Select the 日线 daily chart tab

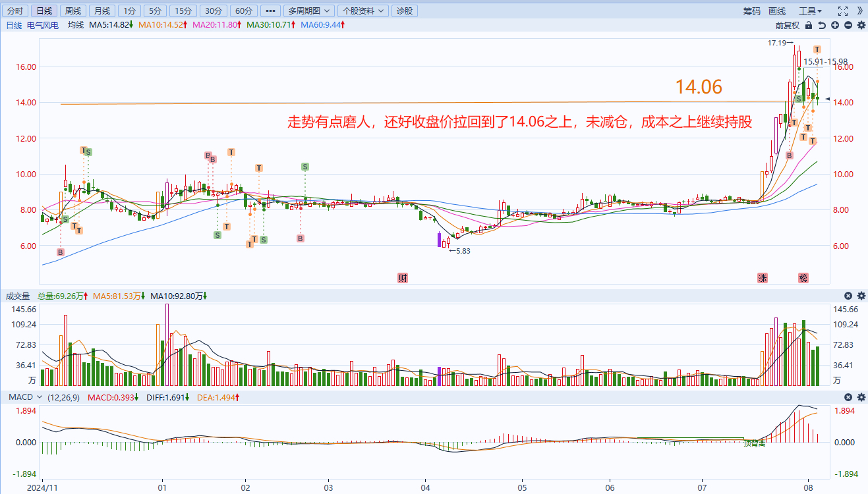coord(44,11)
